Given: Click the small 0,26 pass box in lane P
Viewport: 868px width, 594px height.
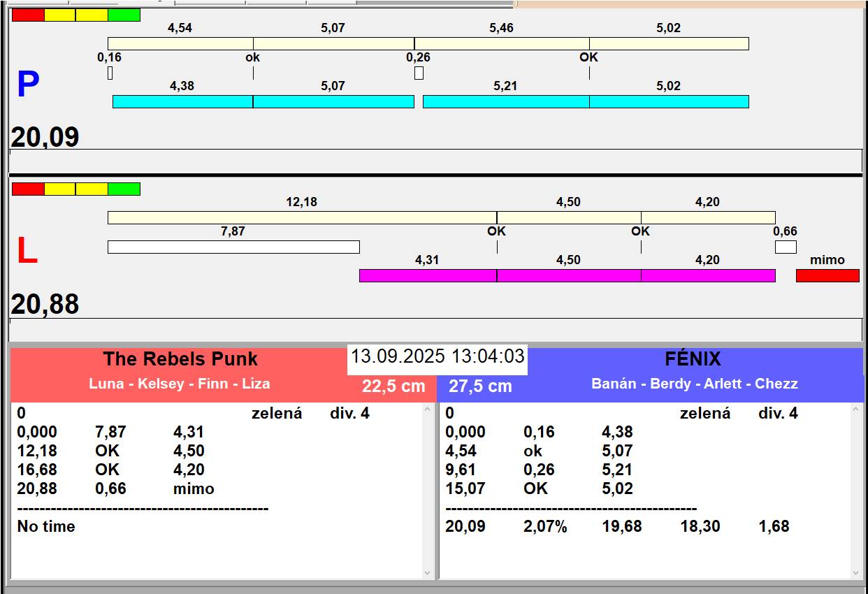Looking at the screenshot, I should [x=419, y=73].
